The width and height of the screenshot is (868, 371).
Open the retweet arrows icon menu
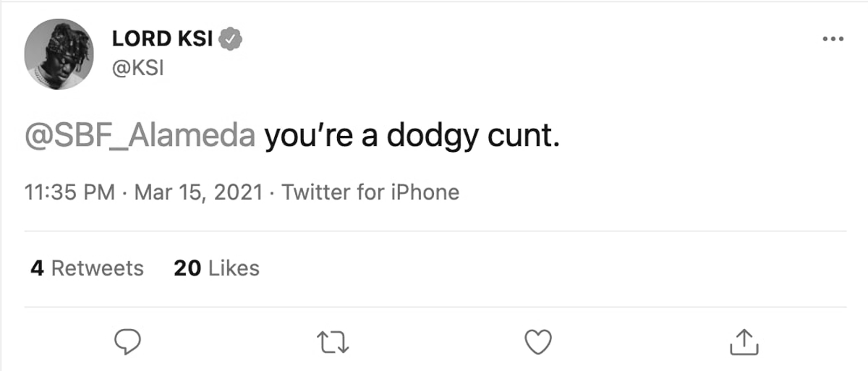(x=333, y=342)
